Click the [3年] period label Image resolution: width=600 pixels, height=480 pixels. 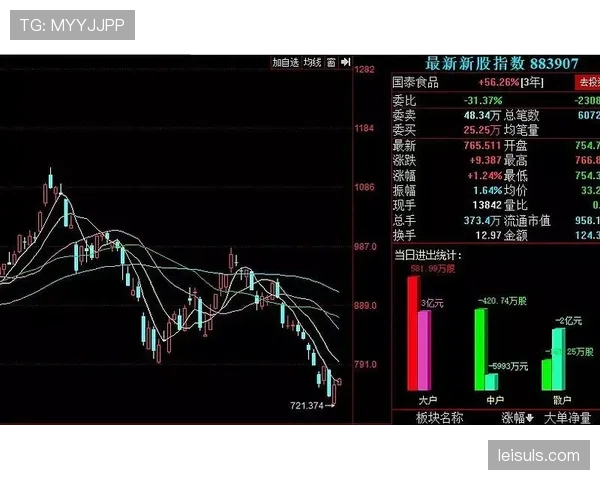click(533, 83)
